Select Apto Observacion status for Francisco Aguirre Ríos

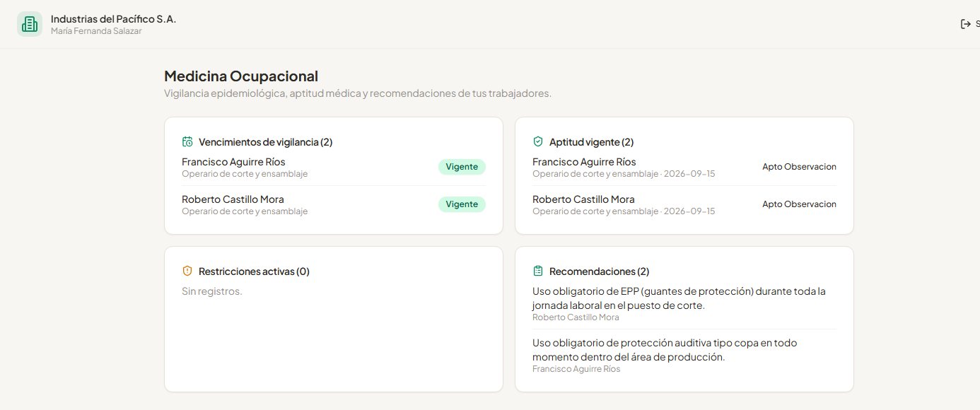pos(799,167)
